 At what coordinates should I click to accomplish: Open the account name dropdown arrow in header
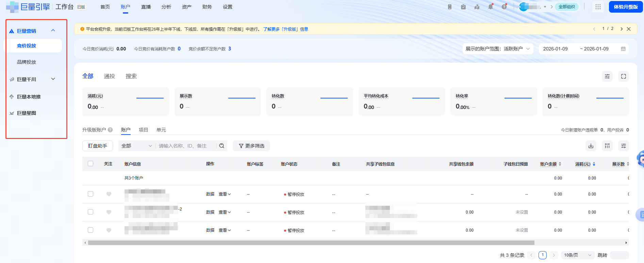[x=545, y=7]
